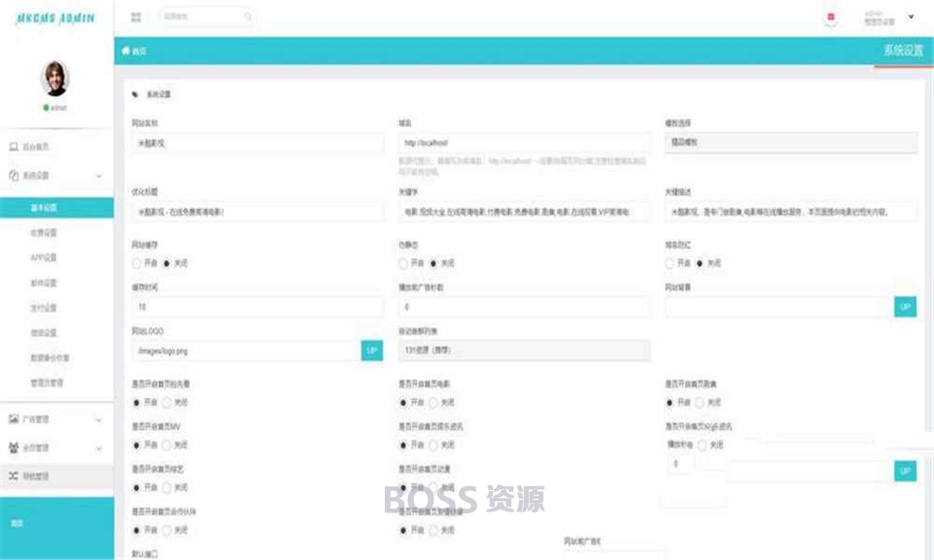Click the 播放前广告秒数 field
The image size is (934, 560).
click(x=524, y=307)
